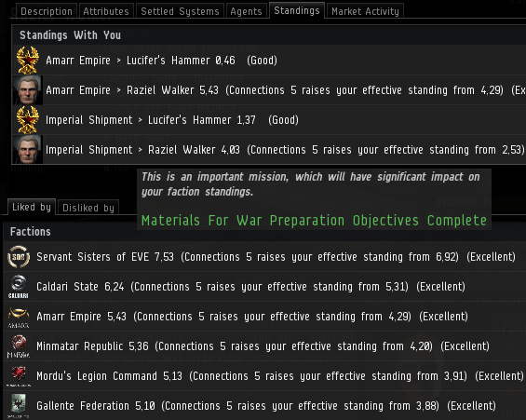Screen dimensions: 526x420
Task: Click the 'Factions' section header
Action: pos(31,232)
